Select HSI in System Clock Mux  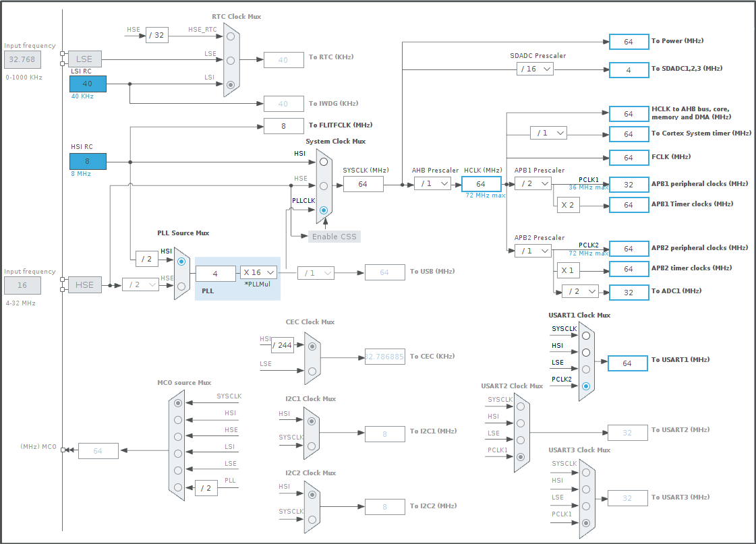[324, 162]
